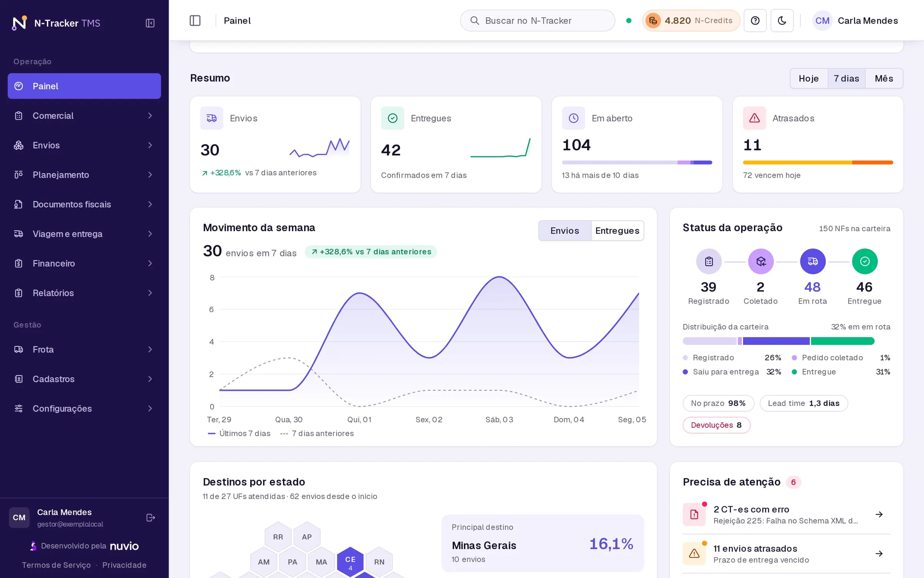Click the Atrasados warning triangle icon

754,118
